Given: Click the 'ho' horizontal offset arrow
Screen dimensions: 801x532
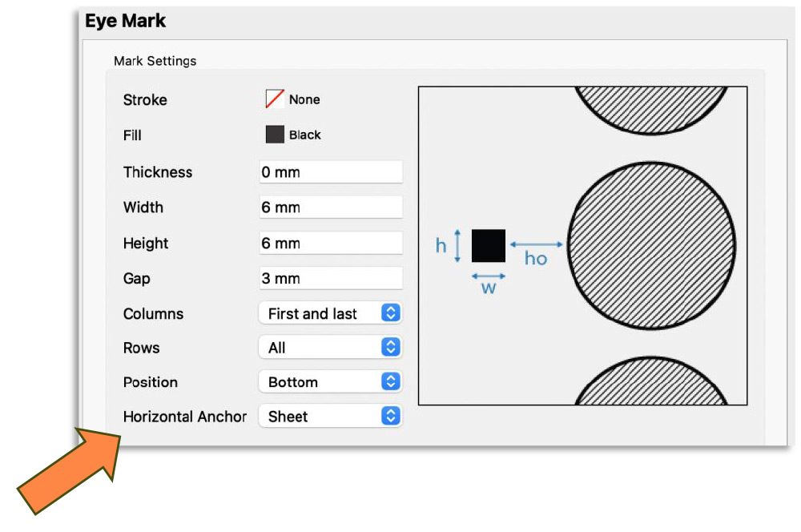Looking at the screenshot, I should pyautogui.click(x=537, y=244).
